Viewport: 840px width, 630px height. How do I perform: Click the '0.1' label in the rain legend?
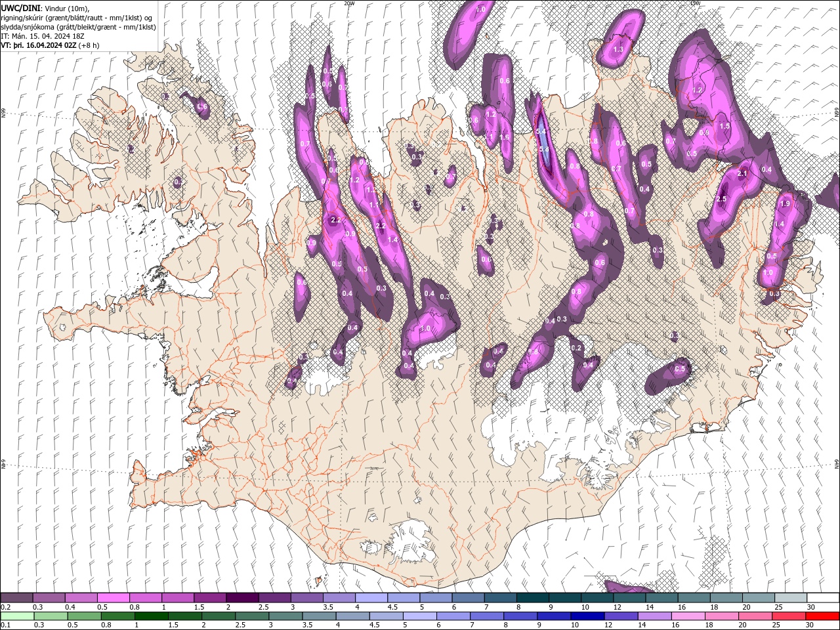(x=5, y=625)
